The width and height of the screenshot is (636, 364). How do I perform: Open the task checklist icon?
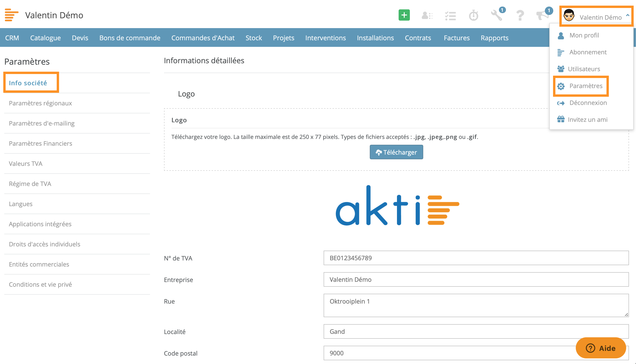(450, 16)
